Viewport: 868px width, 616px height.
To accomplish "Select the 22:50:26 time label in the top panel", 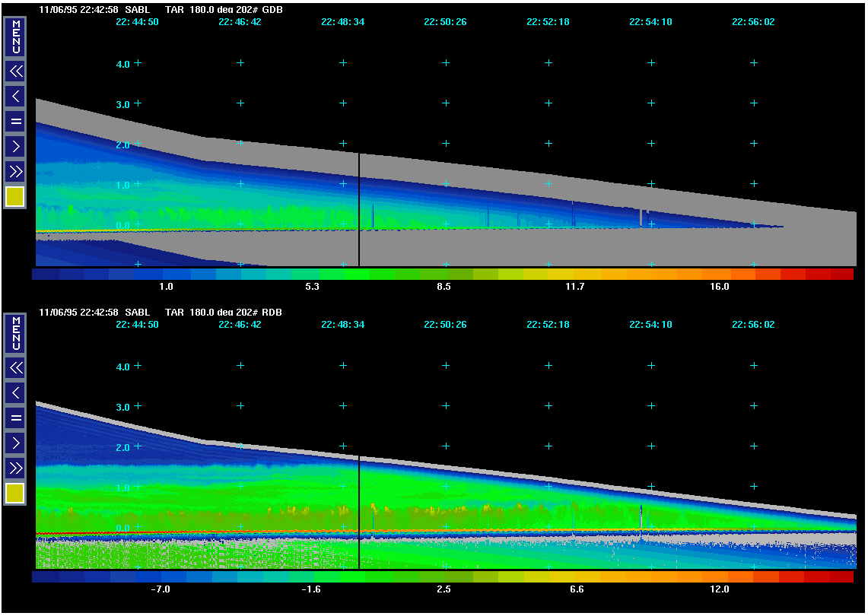I will click(445, 22).
